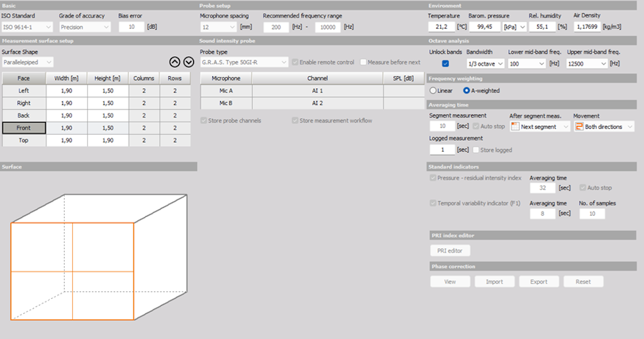Open the Bandwidth 1/3 octave dropdown
The width and height of the screenshot is (644, 339).
tap(485, 64)
